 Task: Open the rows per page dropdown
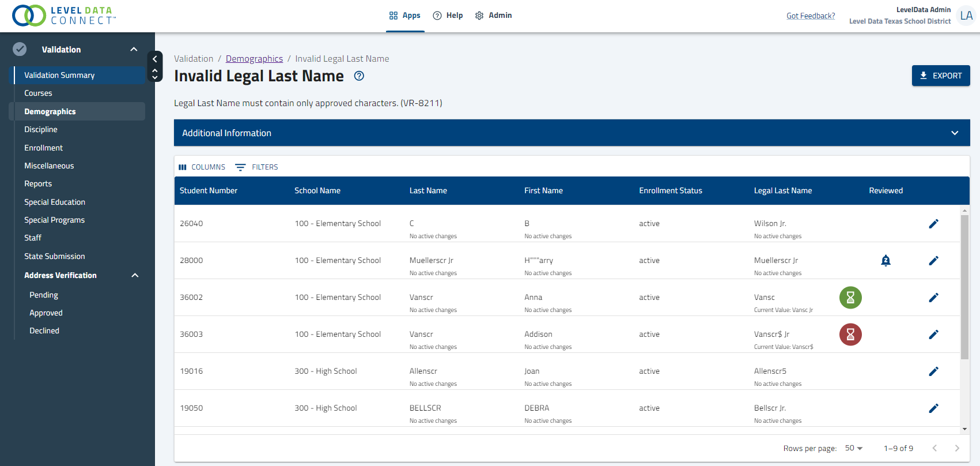[x=853, y=448]
